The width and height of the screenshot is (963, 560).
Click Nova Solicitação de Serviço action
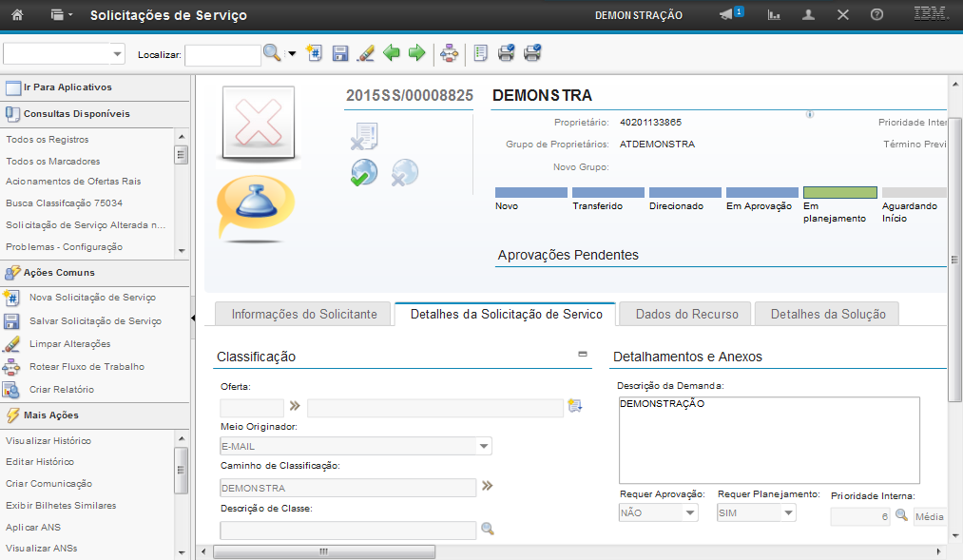(92, 298)
